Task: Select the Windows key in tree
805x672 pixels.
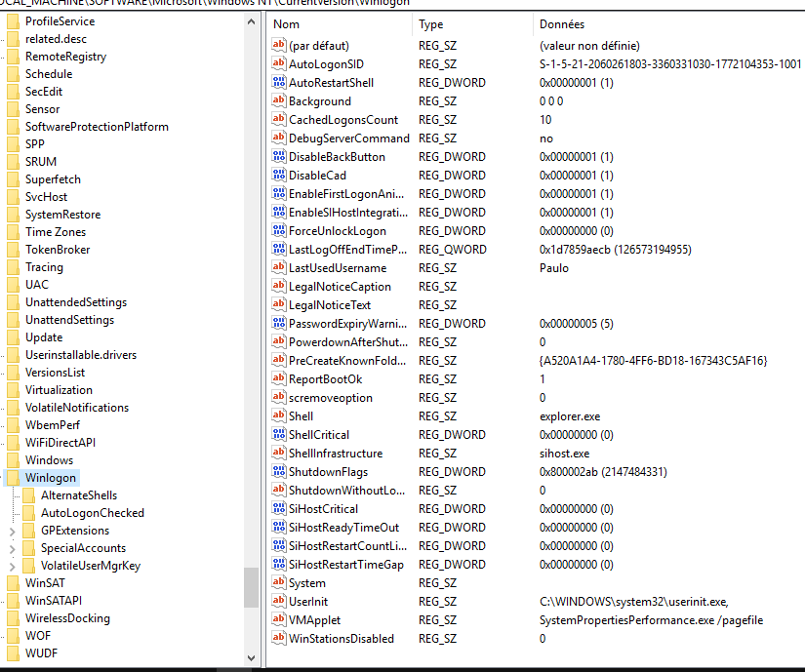Action: click(x=50, y=460)
